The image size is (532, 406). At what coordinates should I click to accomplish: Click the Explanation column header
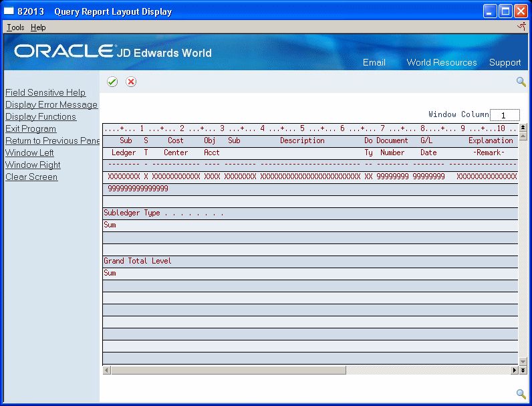point(491,140)
